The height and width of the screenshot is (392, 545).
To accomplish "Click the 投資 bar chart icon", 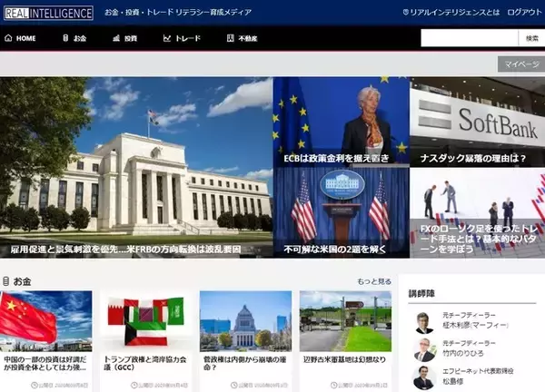I will point(116,38).
